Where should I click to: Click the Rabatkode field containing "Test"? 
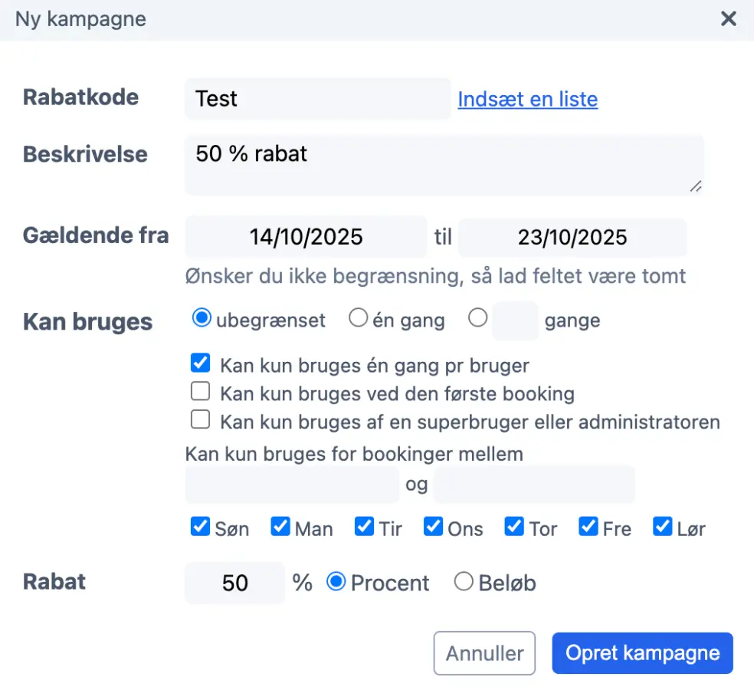[x=316, y=99]
